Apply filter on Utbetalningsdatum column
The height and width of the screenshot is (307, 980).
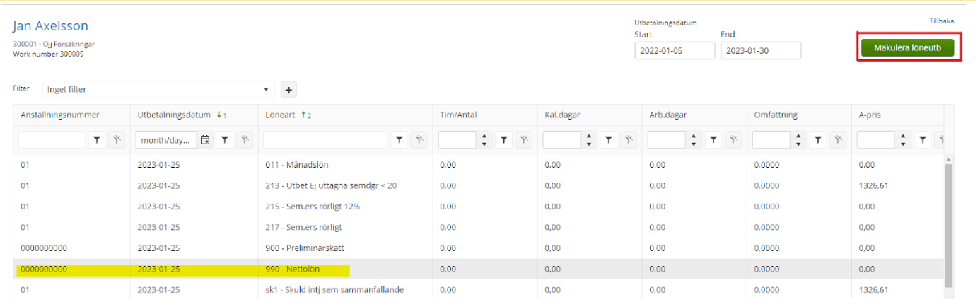point(225,140)
